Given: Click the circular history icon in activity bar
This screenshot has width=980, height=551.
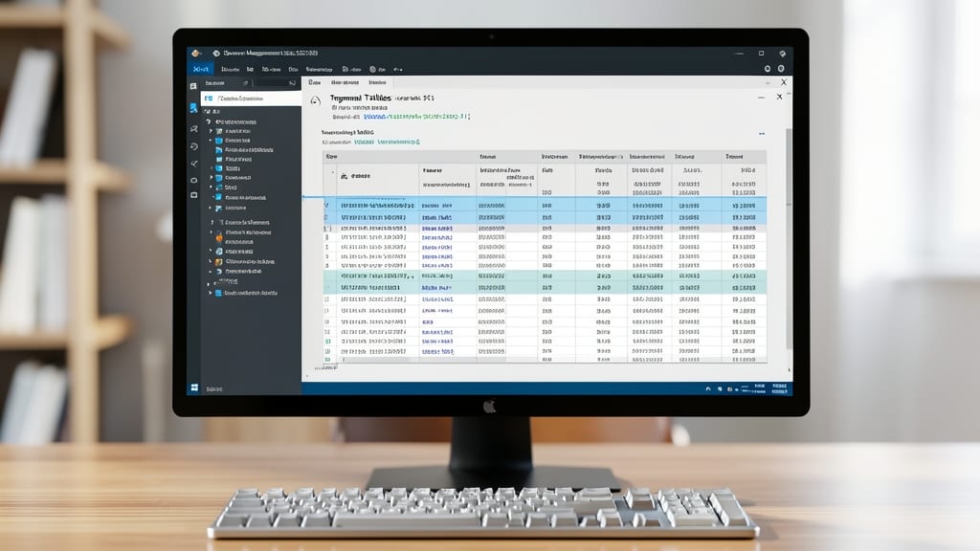Looking at the screenshot, I should point(193,146).
